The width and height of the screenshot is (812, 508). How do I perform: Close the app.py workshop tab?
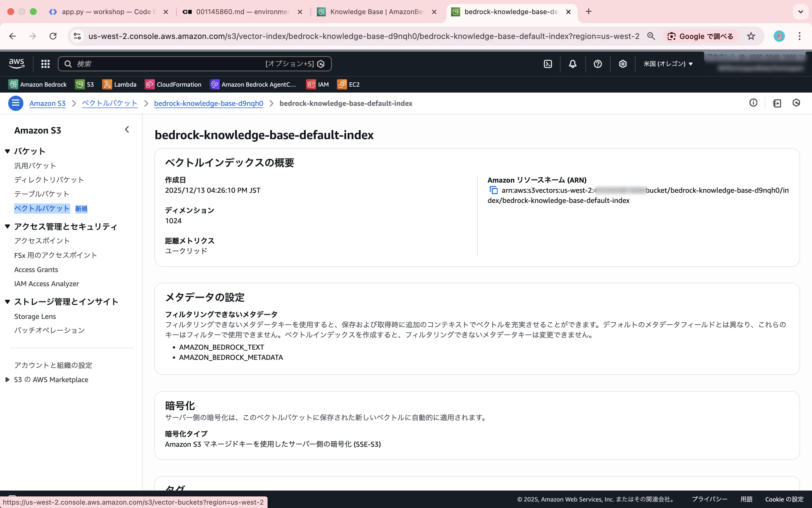click(x=166, y=12)
